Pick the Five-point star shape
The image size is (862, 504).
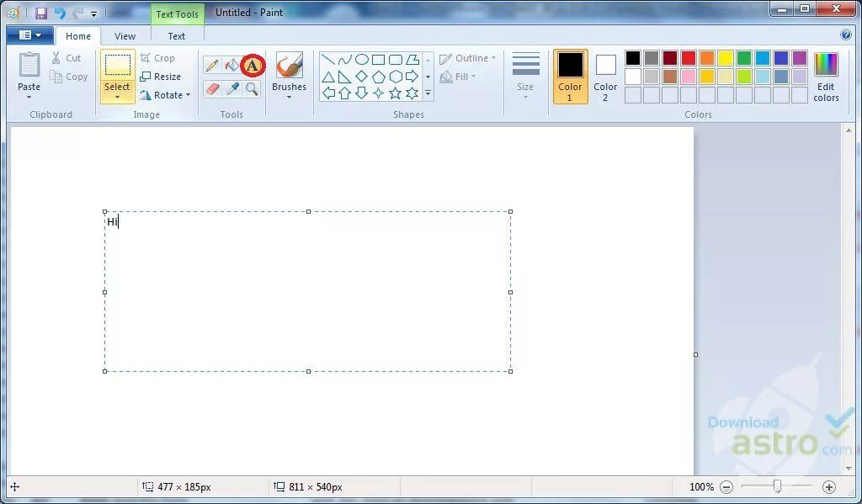click(x=396, y=93)
